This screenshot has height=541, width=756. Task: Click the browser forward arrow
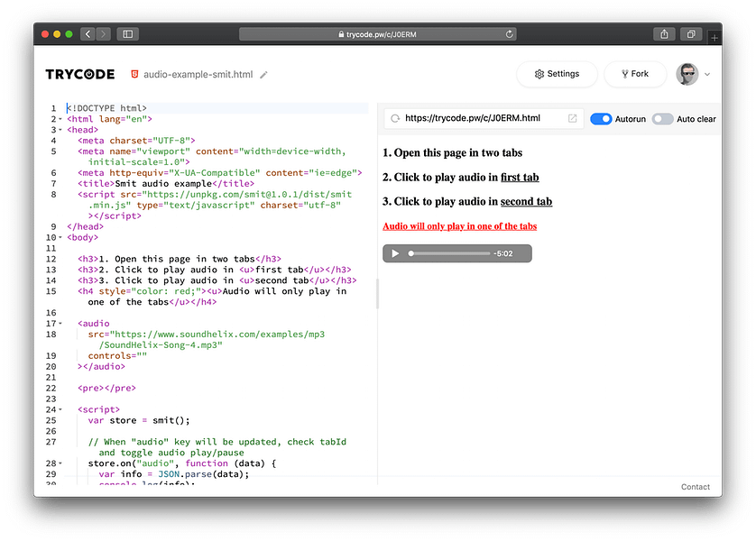click(x=103, y=34)
